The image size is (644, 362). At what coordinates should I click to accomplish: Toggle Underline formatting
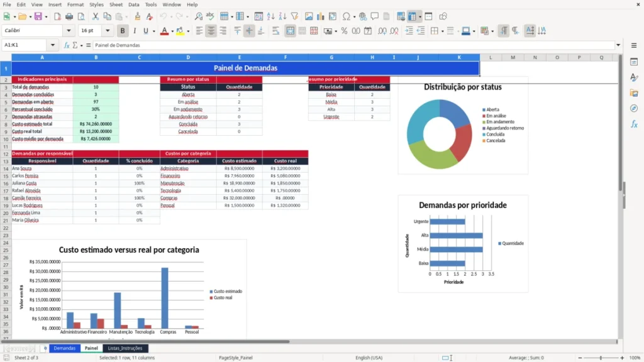145,31
